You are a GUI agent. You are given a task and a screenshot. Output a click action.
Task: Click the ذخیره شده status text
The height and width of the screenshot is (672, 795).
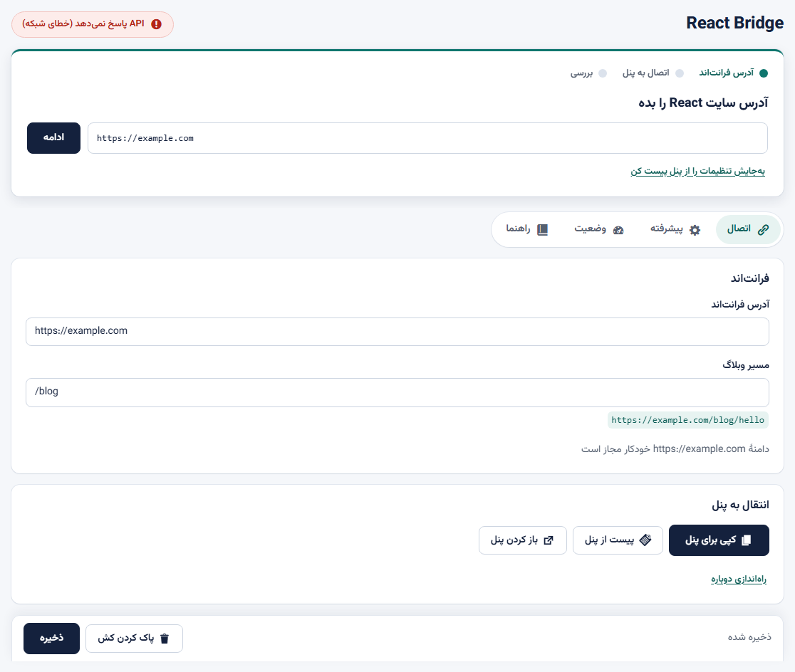[x=749, y=637]
